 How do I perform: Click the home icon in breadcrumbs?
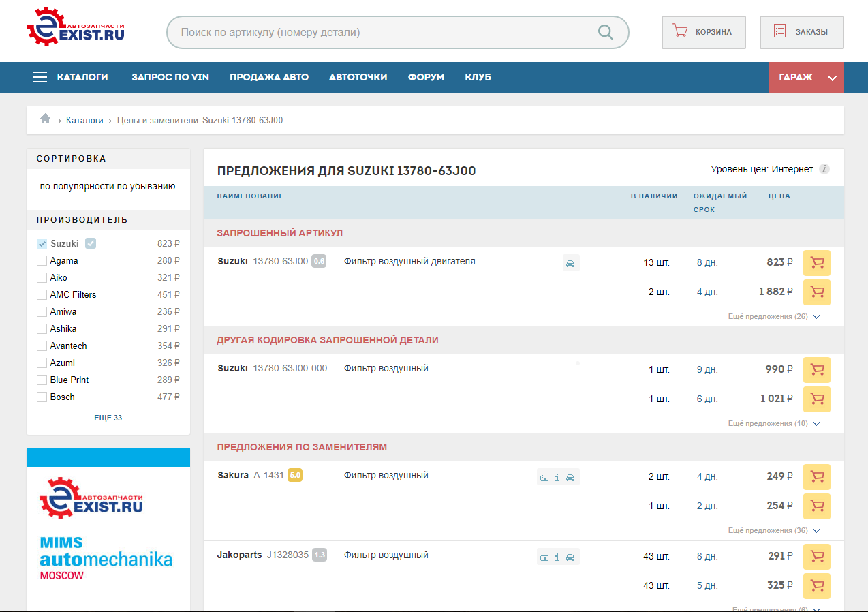(x=46, y=119)
